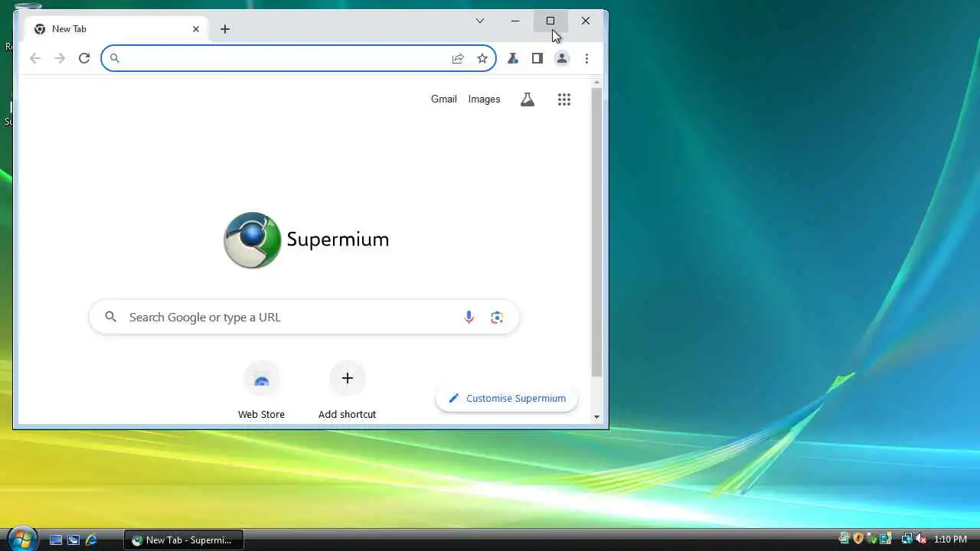This screenshot has width=980, height=551.
Task: Open the Gmail link
Action: pos(444,99)
